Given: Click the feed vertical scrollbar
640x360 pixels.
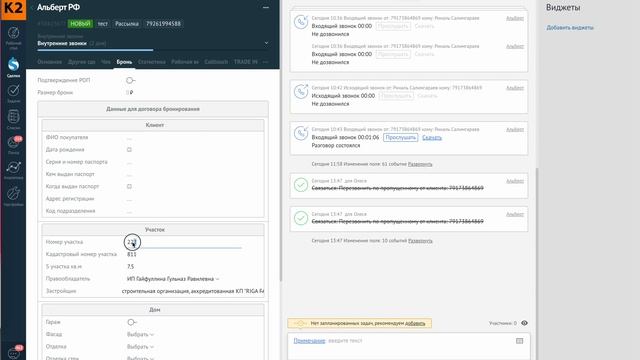Looking at the screenshot, I should 537,265.
